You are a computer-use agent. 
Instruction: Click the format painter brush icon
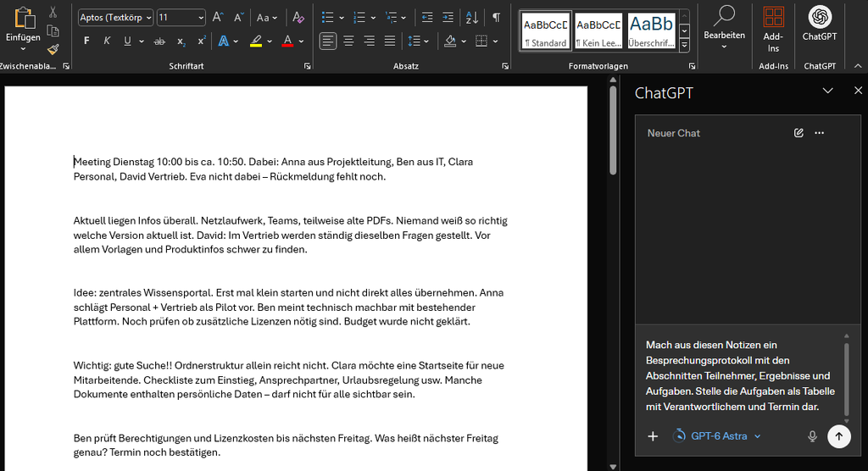point(53,50)
